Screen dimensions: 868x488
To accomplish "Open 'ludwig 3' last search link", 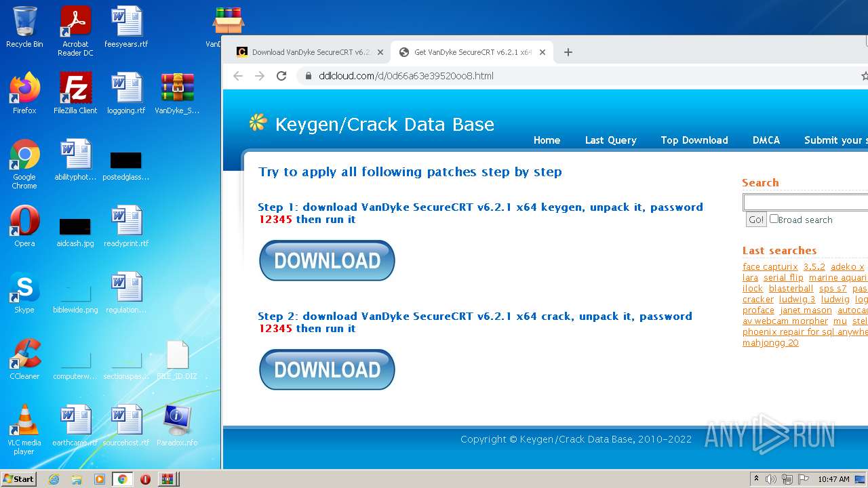I will tap(797, 299).
